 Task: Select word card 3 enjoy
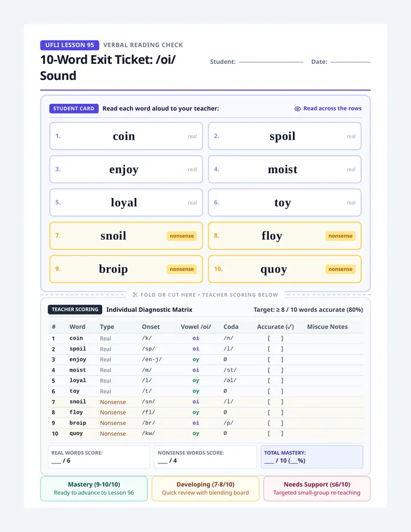[x=126, y=170]
